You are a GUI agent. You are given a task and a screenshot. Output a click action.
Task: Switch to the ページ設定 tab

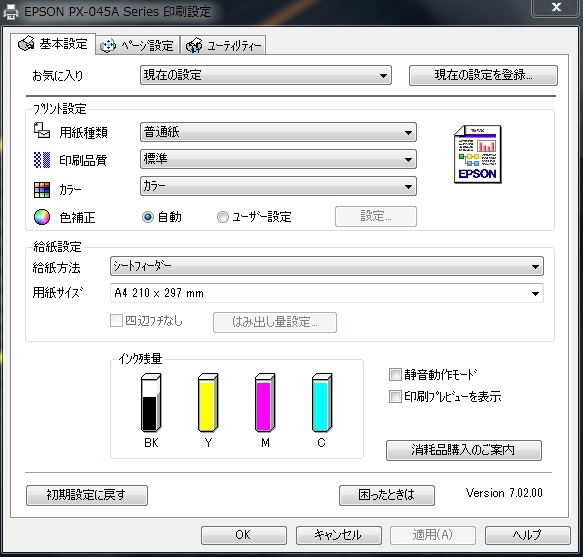[x=138, y=45]
